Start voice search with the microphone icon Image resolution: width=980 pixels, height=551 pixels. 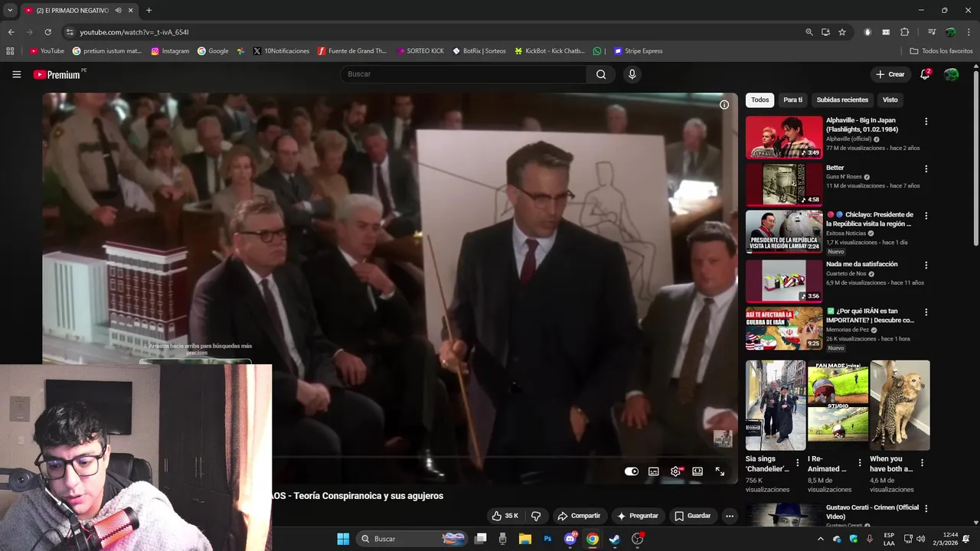pyautogui.click(x=632, y=74)
